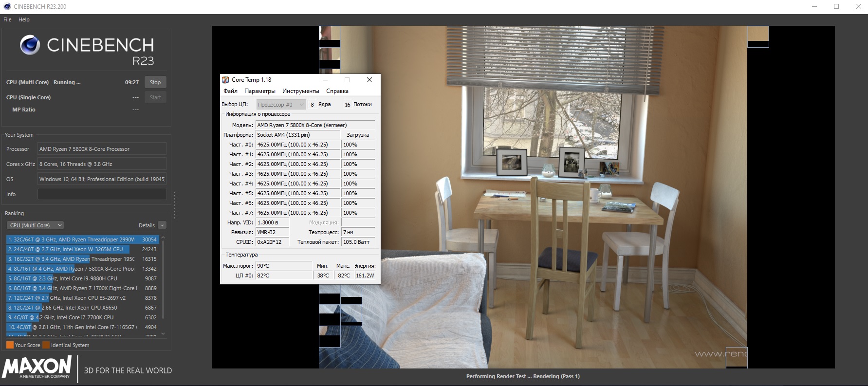Click the Cinebench icon in the title bar
Viewport: 868px width, 386px height.
7,6
